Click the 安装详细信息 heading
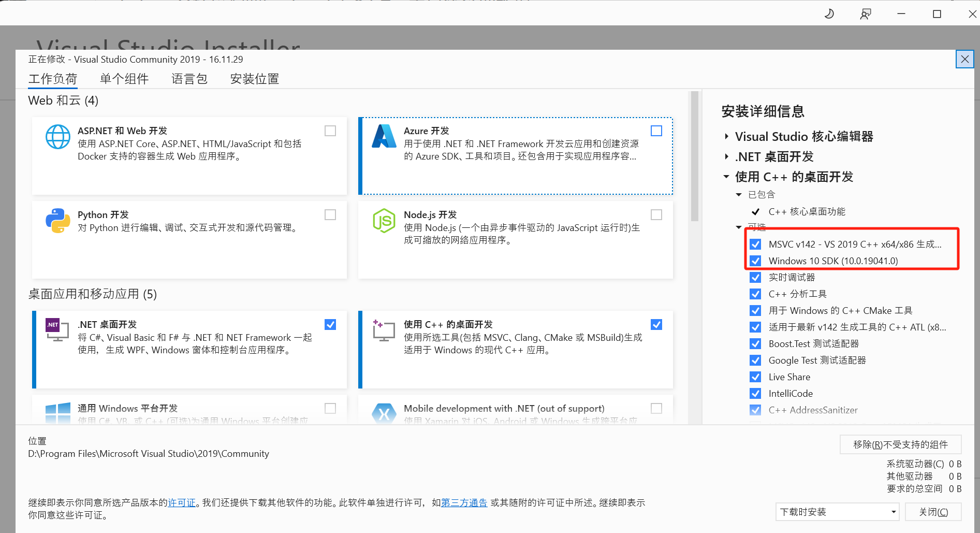The image size is (980, 533). [x=763, y=111]
